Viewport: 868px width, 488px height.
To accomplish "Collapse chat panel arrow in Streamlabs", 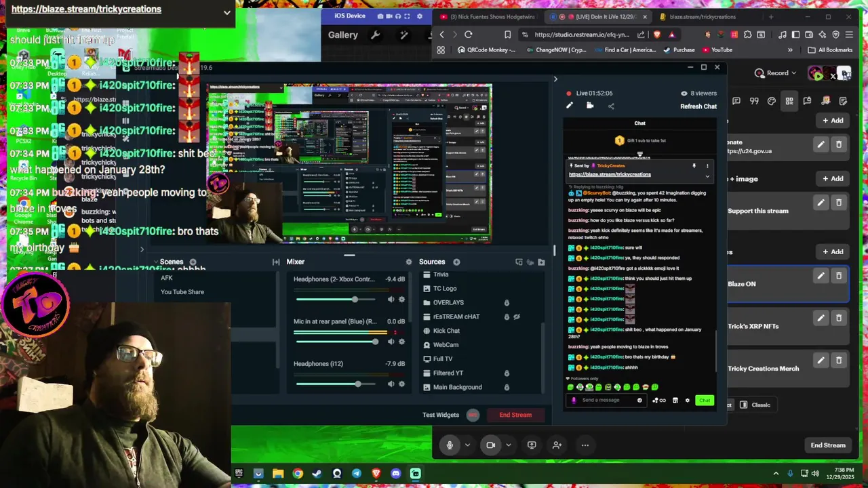I will click(x=555, y=79).
